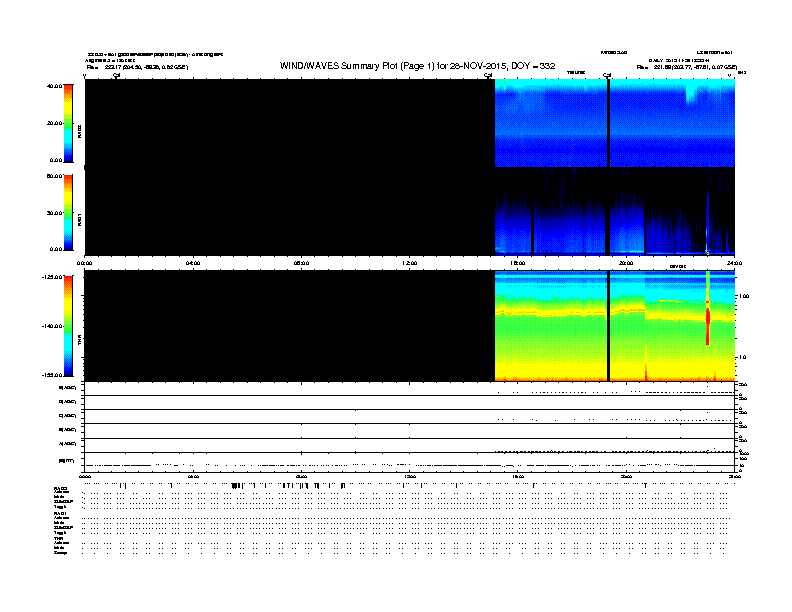Click the blue spike near 23:00 in RAD1
Image resolution: width=792 pixels, height=612 pixels.
coord(708,222)
